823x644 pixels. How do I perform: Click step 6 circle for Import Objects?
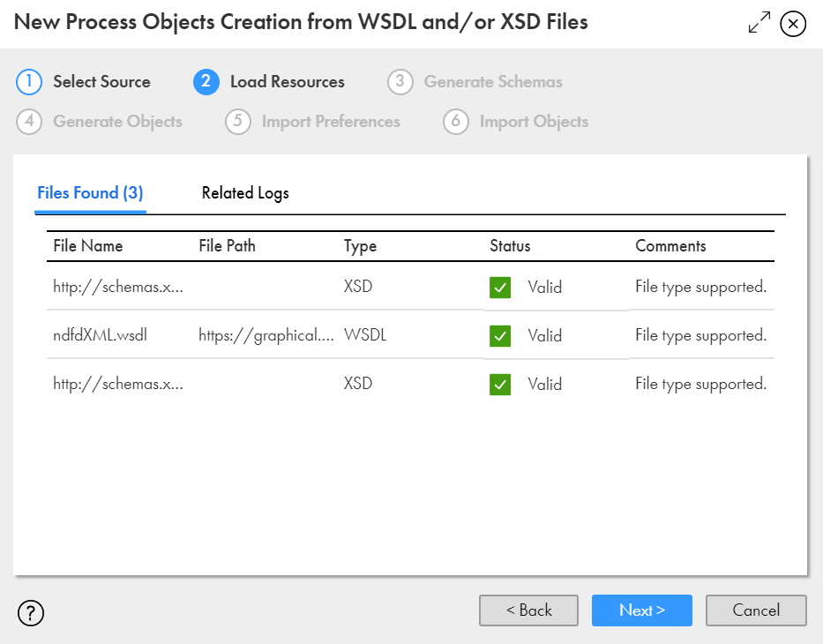click(455, 122)
